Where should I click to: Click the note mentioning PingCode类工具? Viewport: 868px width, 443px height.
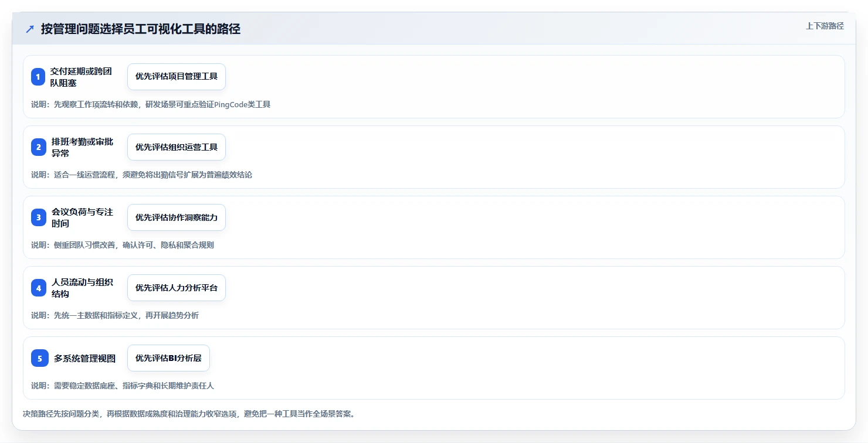click(151, 104)
